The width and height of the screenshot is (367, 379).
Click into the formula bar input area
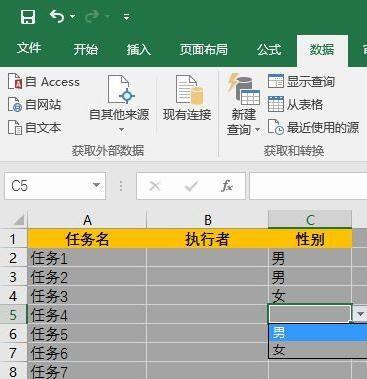(308, 186)
